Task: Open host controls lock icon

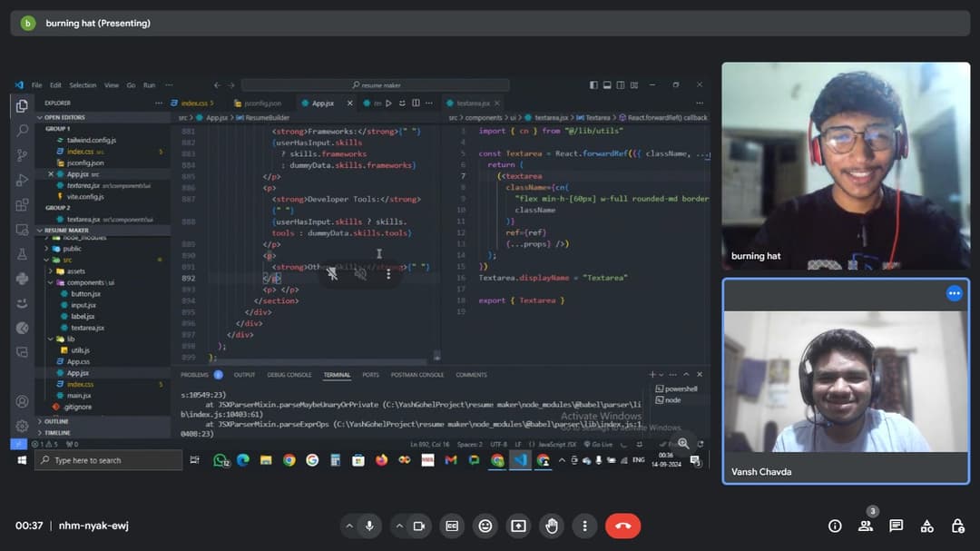Action: (x=957, y=526)
